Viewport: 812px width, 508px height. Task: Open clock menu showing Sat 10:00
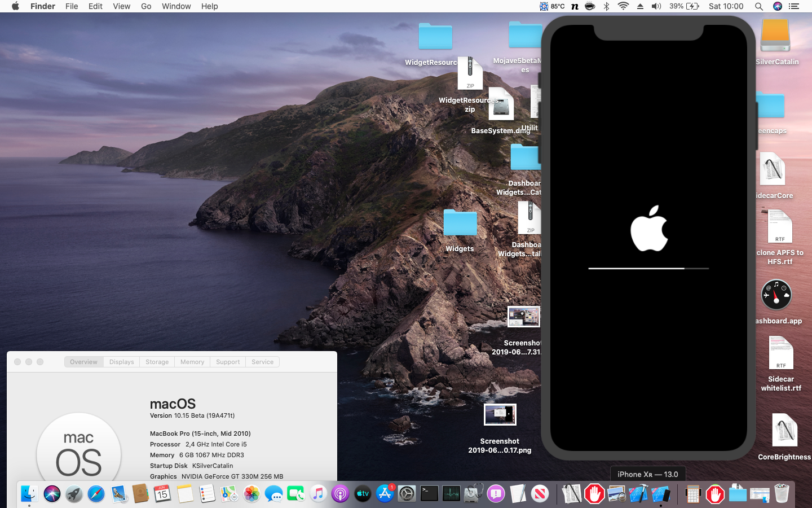(x=726, y=6)
